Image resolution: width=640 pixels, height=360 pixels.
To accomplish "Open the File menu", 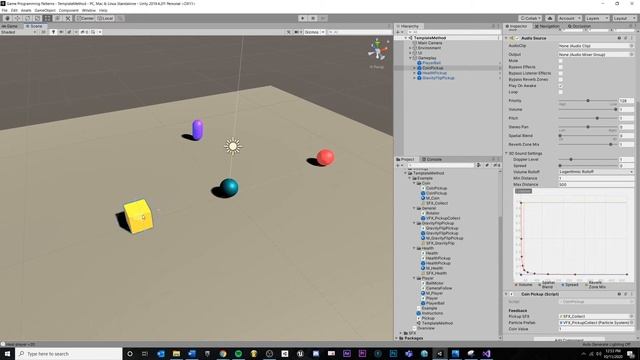I will point(4,10).
